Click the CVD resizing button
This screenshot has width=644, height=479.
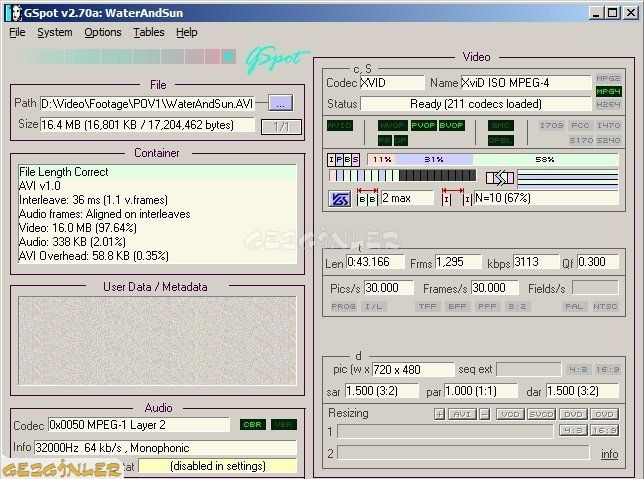coord(604,414)
